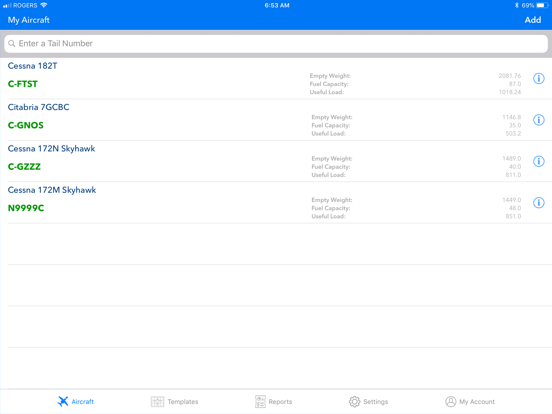
Task: Tap the ROGERS carrier label
Action: 25,5
